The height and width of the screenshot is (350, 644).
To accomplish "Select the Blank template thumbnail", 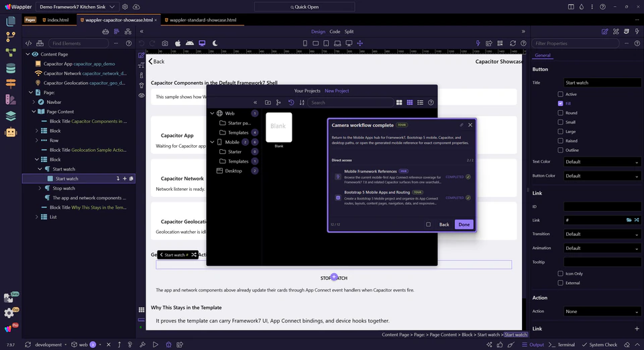I will coord(279,128).
